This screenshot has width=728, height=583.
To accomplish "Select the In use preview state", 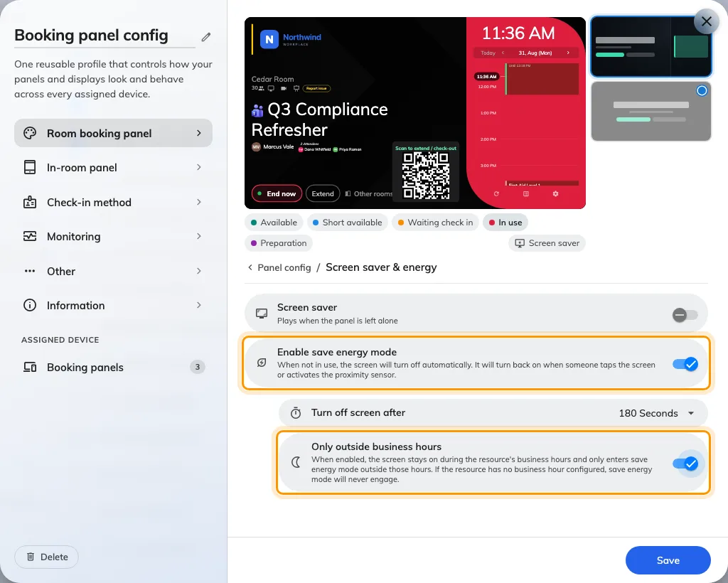I will (505, 223).
